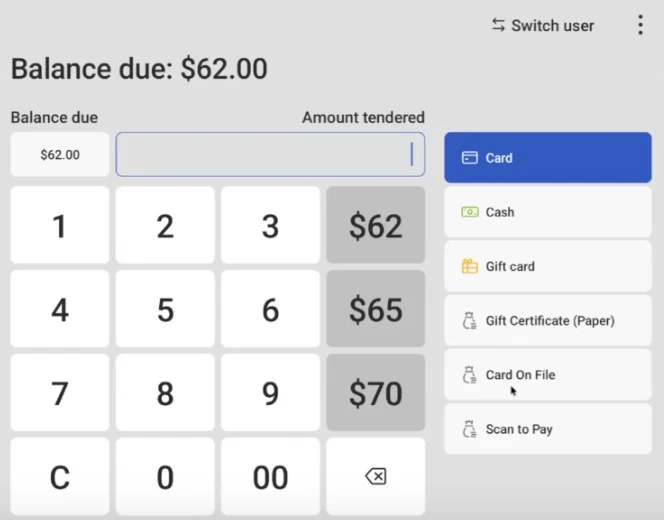Open the three-dot overflow menu
The width and height of the screenshot is (664, 520).
click(x=640, y=25)
